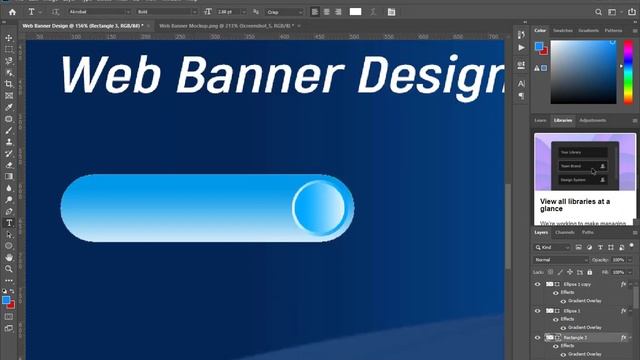Open the Fill slider dropdown arrow

tap(630, 272)
